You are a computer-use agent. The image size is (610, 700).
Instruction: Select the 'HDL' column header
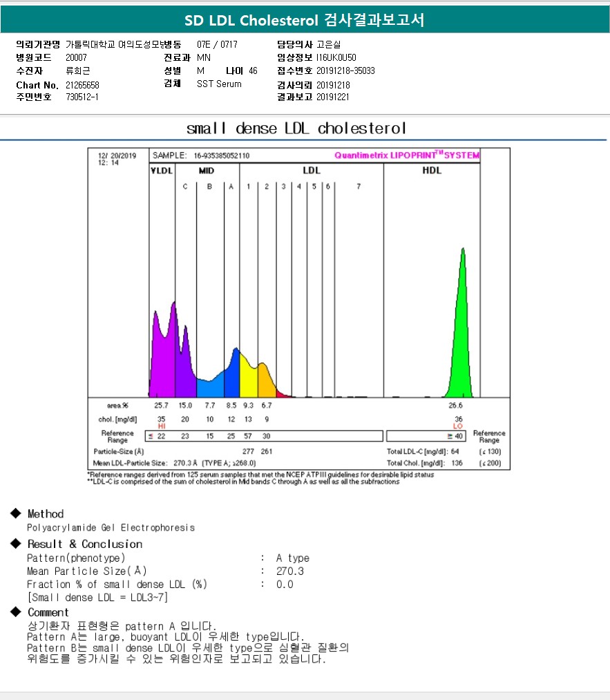coord(432,171)
